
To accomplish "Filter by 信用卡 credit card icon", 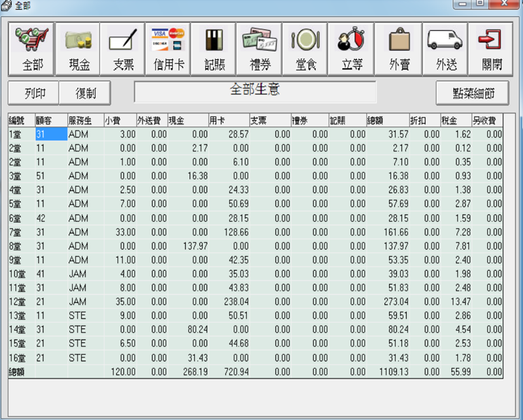I will tap(168, 49).
